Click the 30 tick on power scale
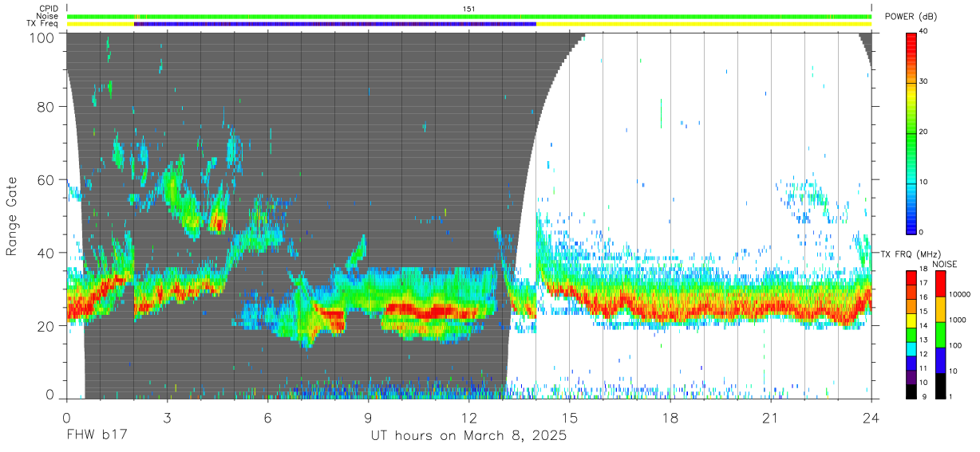 [x=924, y=82]
